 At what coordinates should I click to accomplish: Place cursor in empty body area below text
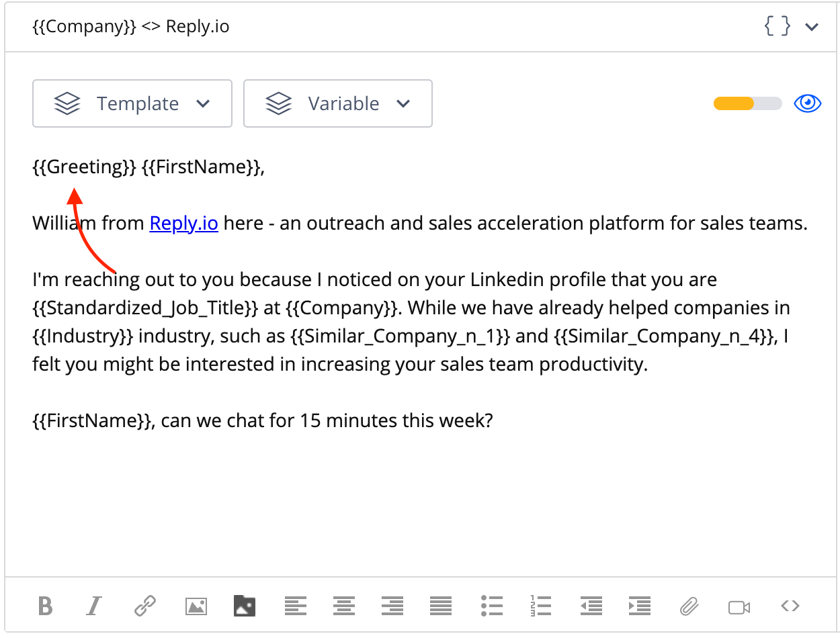[420, 504]
